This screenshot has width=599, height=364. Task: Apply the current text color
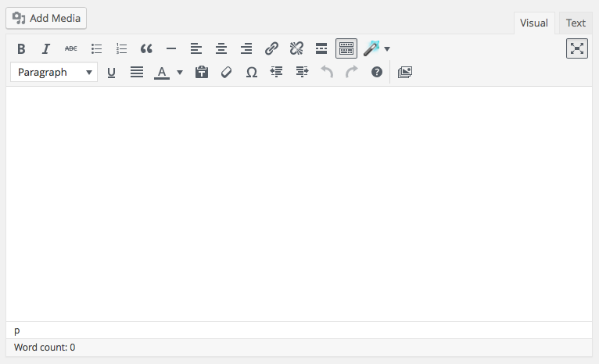pyautogui.click(x=162, y=72)
